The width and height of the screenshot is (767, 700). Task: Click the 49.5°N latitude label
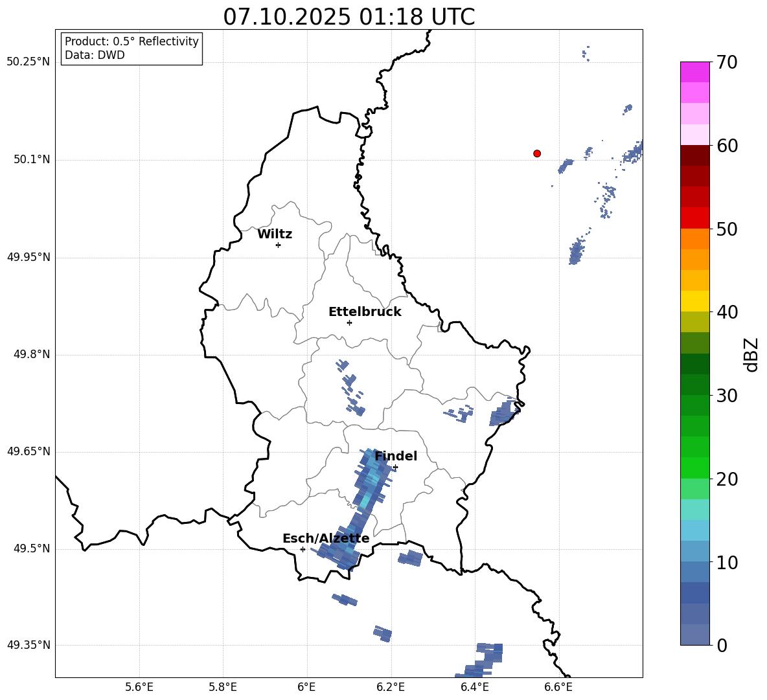(x=32, y=549)
